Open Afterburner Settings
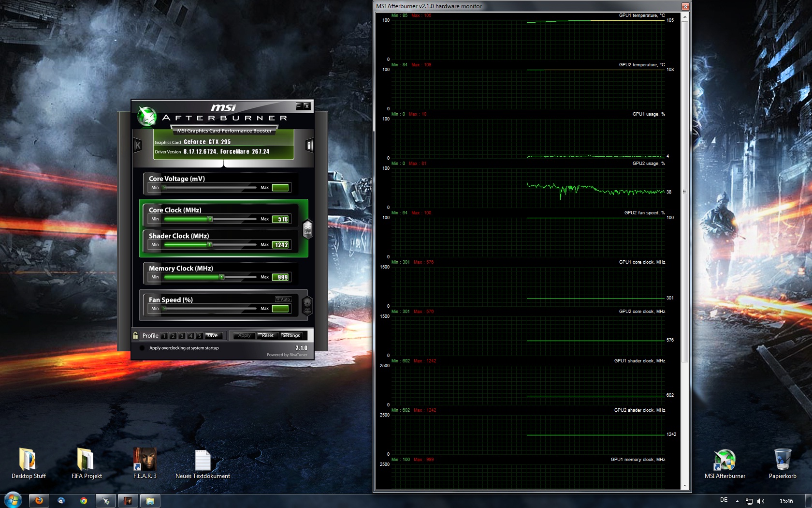 291,335
